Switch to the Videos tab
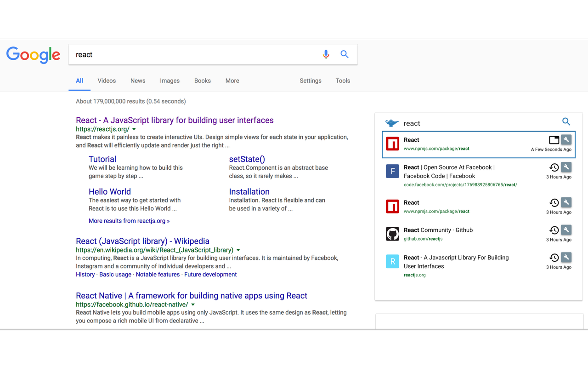588x368 pixels. coord(107,80)
